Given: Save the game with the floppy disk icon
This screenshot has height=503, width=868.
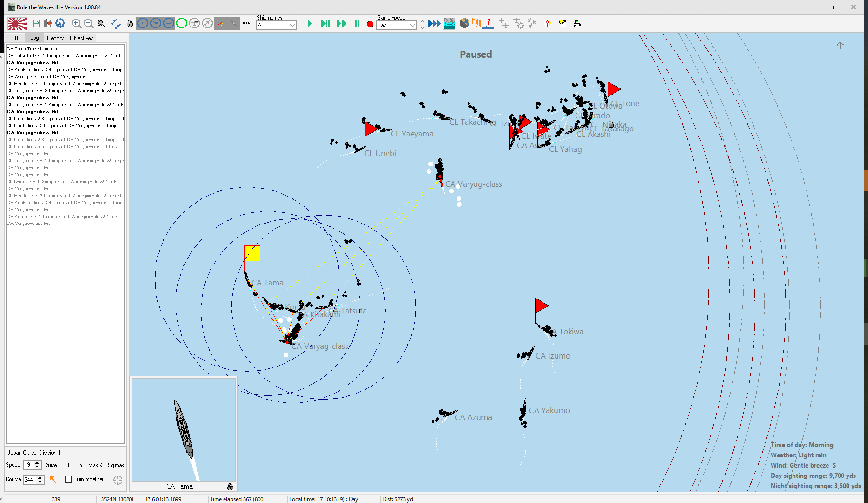Looking at the screenshot, I should [36, 23].
